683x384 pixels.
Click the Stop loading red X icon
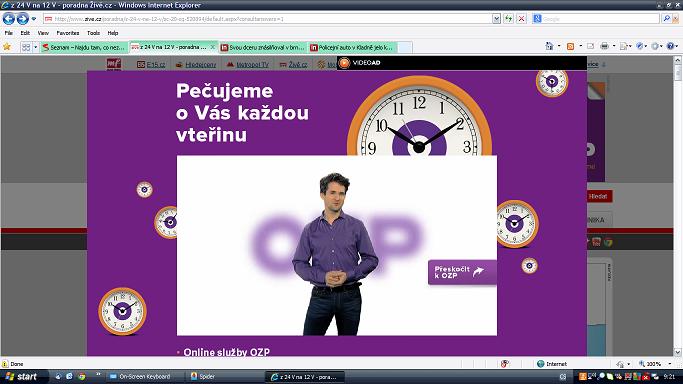pos(521,19)
